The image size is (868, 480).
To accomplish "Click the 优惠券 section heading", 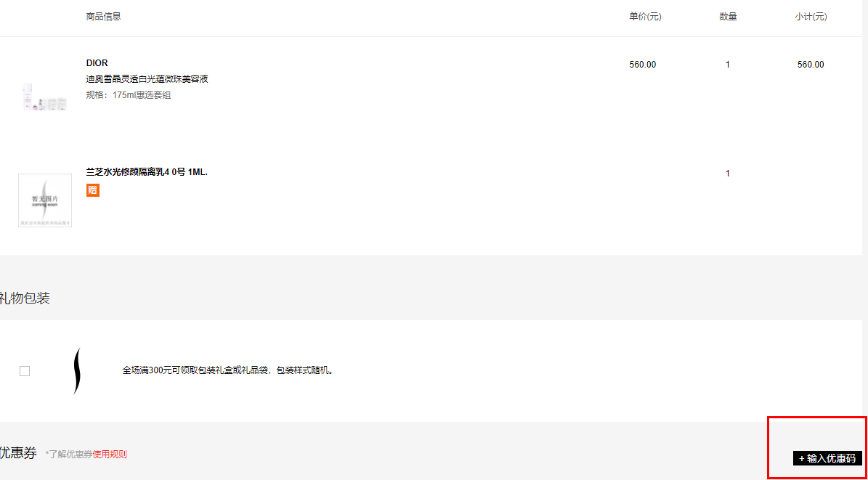I will click(x=18, y=453).
